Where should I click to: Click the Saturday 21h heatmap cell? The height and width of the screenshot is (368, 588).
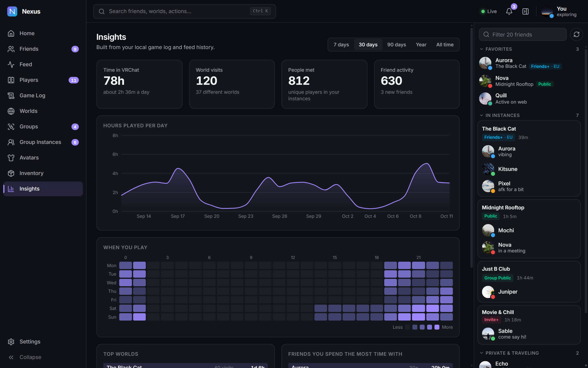pos(418,308)
